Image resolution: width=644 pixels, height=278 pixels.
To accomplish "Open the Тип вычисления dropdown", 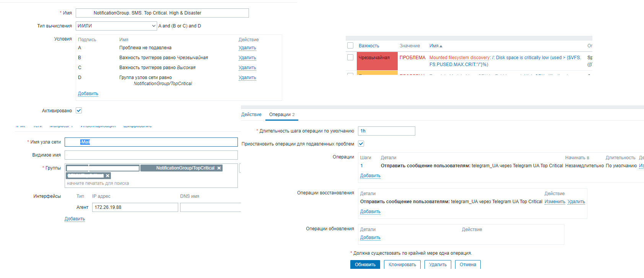I will pos(116,26).
